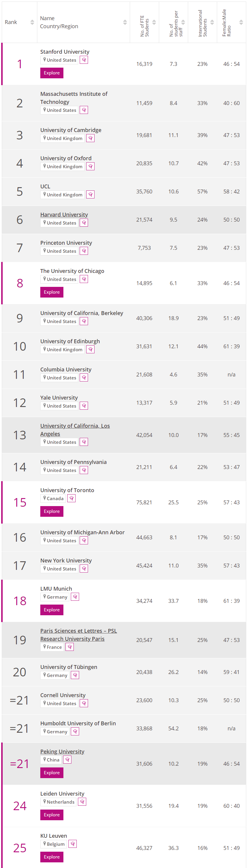
Task: Sort table by Rank column arrows
Action: 32,22
